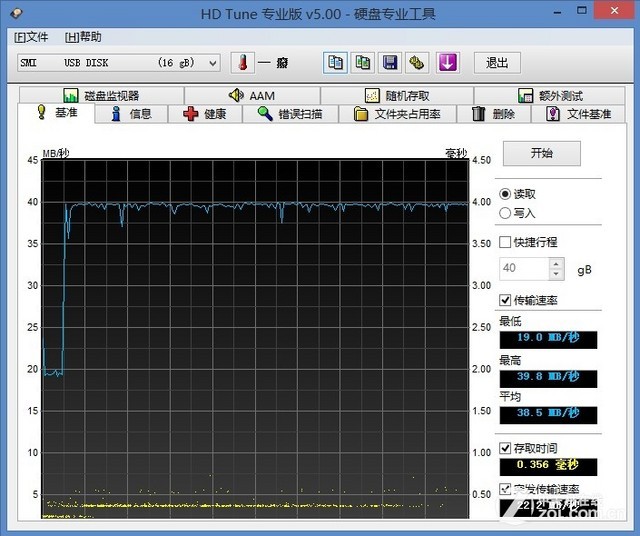The width and height of the screenshot is (640, 536).
Task: Open the 帮助 Help menu
Action: point(83,37)
